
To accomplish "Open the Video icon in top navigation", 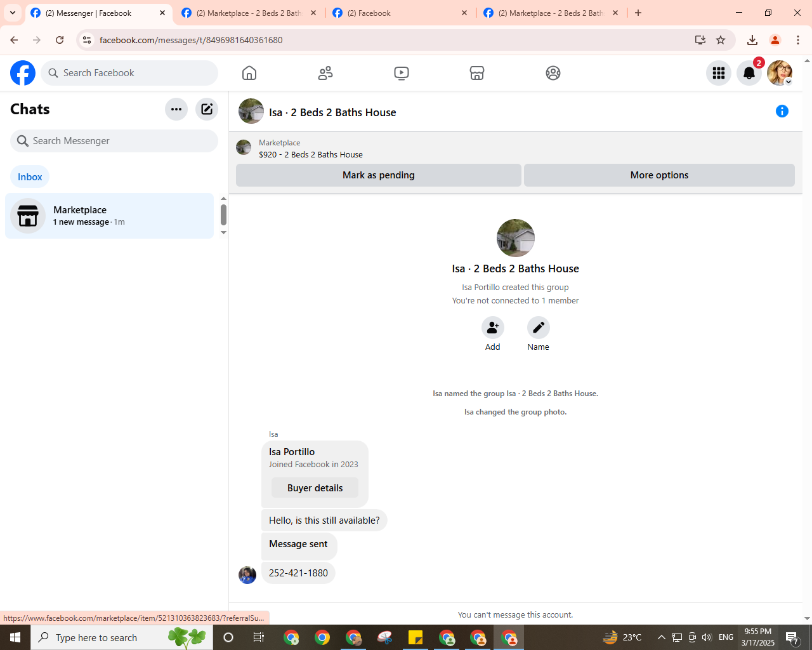I will 402,73.
